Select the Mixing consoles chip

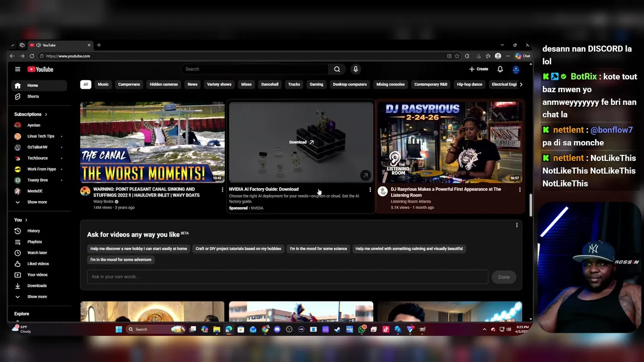(x=390, y=84)
